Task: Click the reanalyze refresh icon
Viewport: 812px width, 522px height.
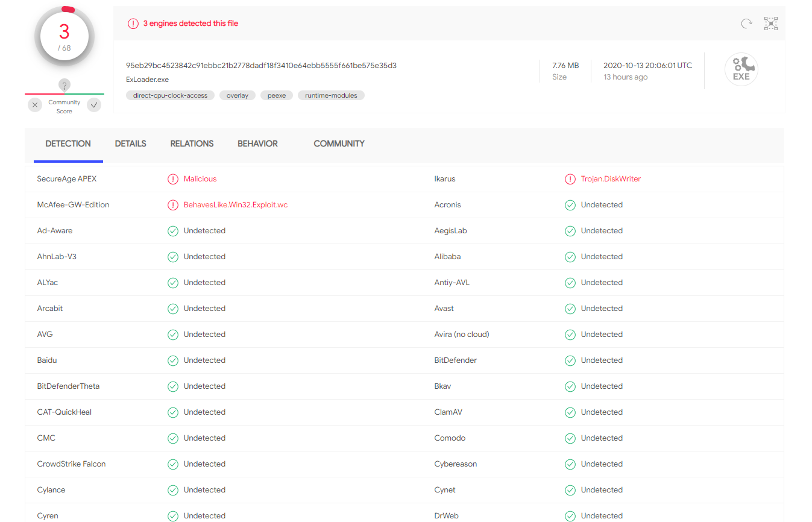Action: click(746, 24)
